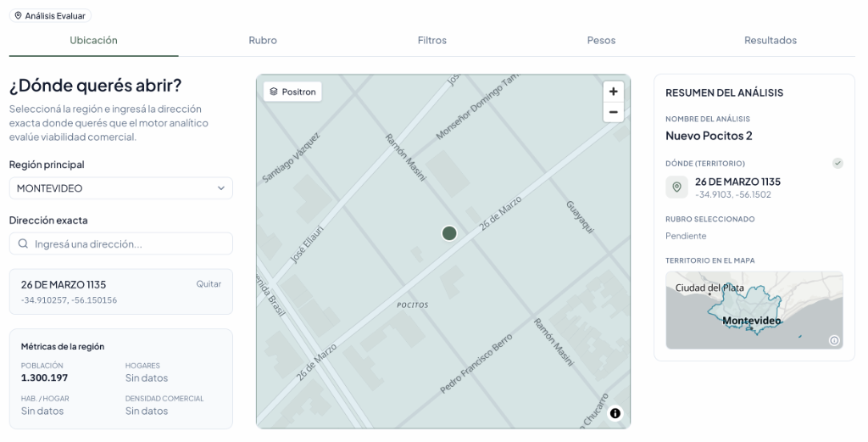Image resolution: width=868 pixels, height=442 pixels.
Task: Switch to the Rubro tab
Action: click(263, 41)
